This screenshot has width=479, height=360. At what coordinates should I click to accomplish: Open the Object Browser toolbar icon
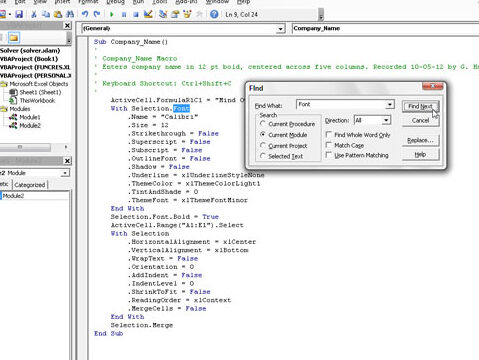tap(187, 14)
